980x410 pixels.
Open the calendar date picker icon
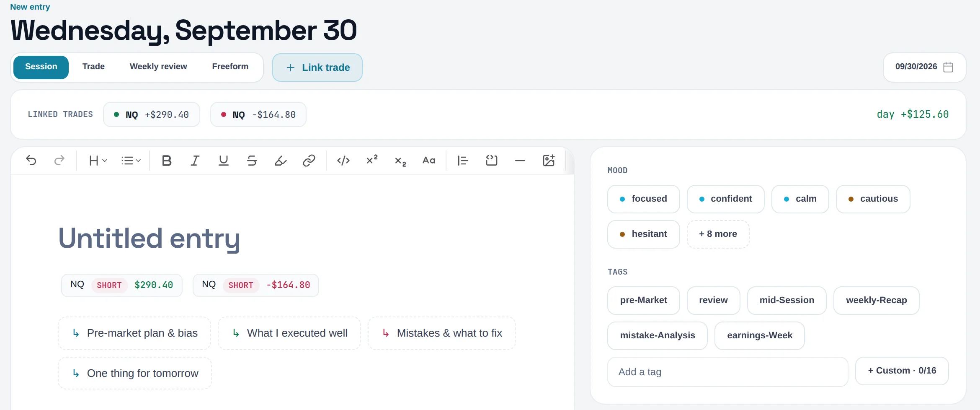(948, 67)
